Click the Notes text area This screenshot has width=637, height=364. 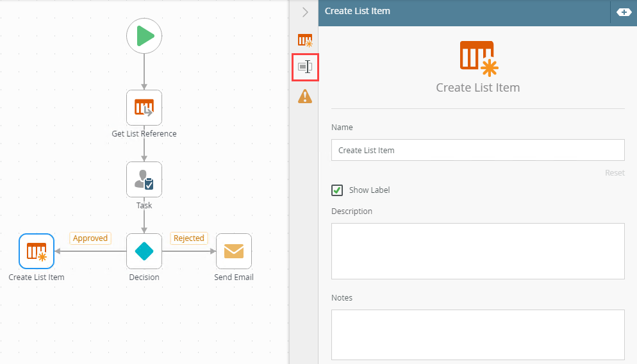click(477, 335)
